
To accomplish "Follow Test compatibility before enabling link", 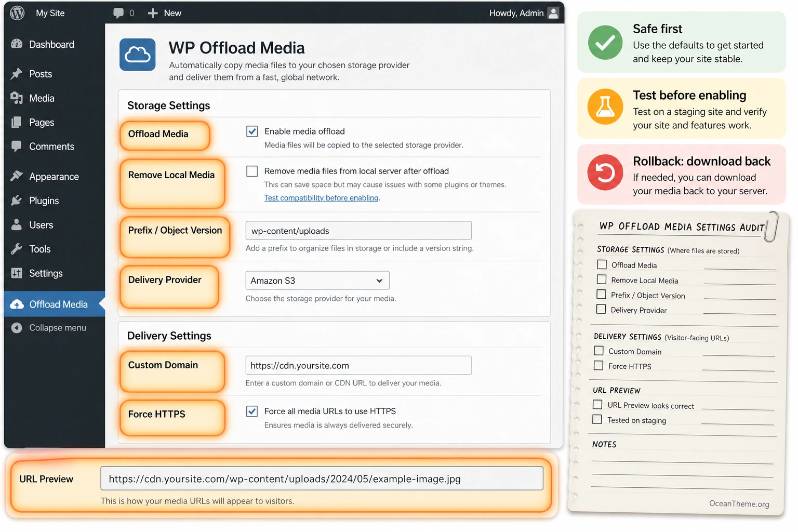I will [322, 198].
